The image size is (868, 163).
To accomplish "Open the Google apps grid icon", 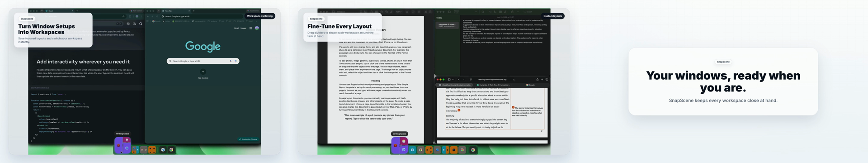I will coord(250,28).
